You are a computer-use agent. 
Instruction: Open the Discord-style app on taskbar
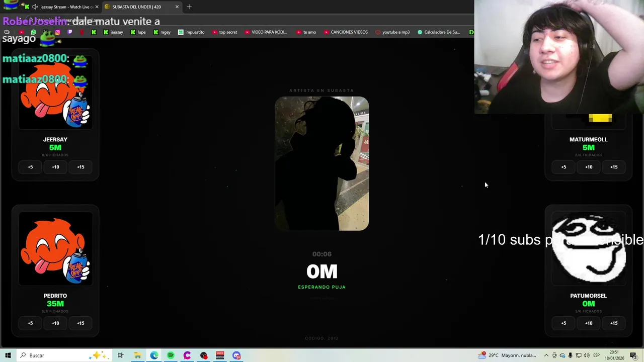(236, 355)
